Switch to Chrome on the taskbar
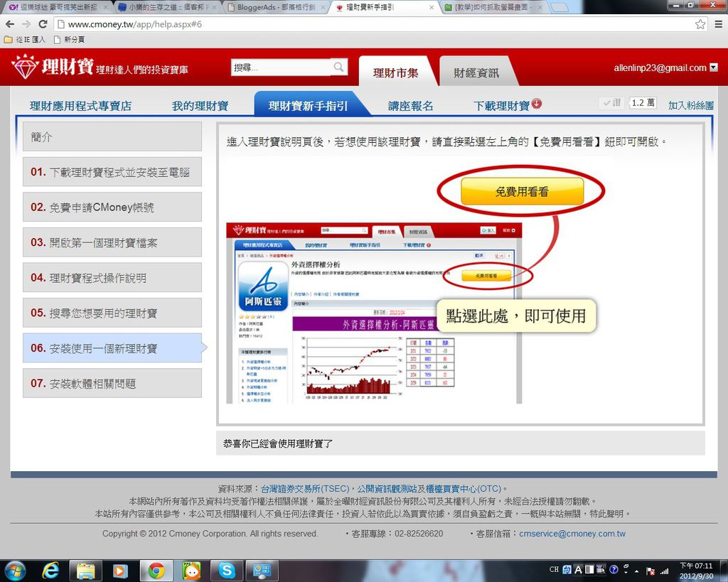Screen dimensions: 728x582 pos(156,571)
